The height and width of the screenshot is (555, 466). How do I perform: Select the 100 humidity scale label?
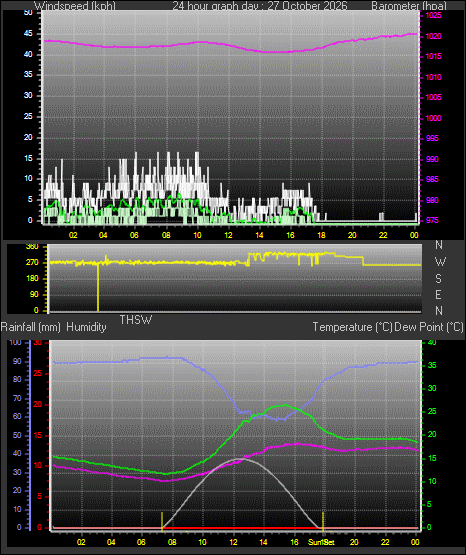click(15, 343)
